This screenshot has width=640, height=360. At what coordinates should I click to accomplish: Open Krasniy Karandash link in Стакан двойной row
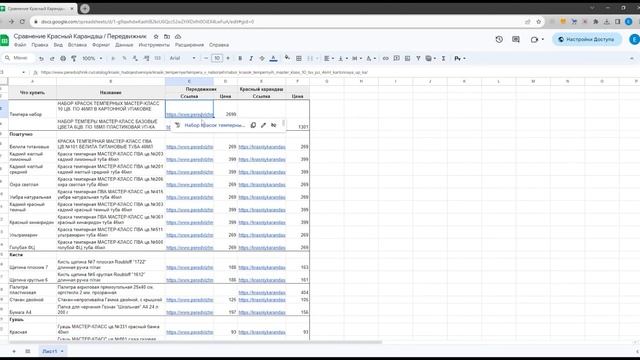(262, 300)
